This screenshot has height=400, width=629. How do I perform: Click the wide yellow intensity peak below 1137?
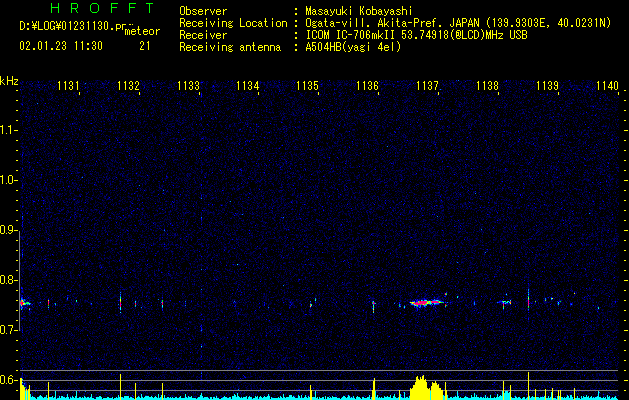[426, 388]
